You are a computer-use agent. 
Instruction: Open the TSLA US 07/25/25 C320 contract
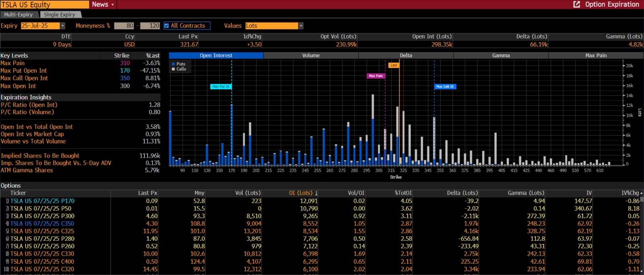tap(42, 269)
